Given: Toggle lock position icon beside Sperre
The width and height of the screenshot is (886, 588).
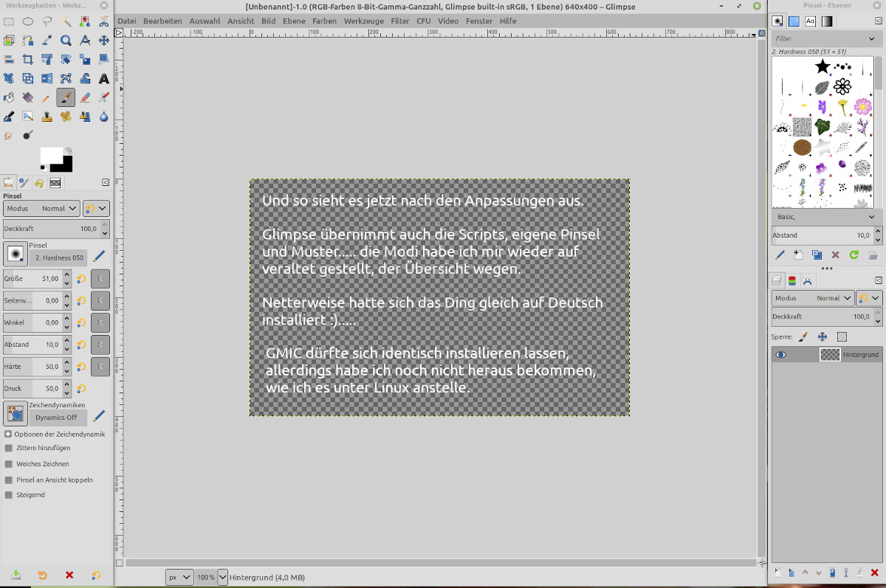Looking at the screenshot, I should tap(822, 336).
